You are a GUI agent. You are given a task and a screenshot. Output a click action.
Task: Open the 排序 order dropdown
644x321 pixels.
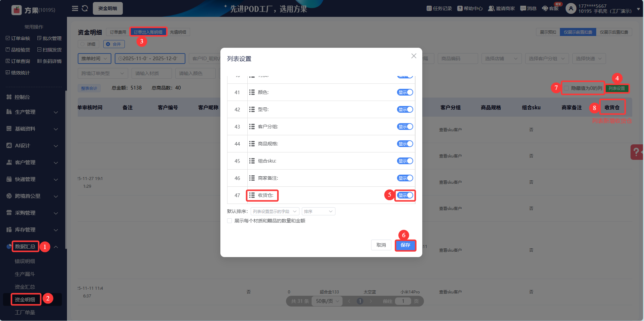pos(318,211)
